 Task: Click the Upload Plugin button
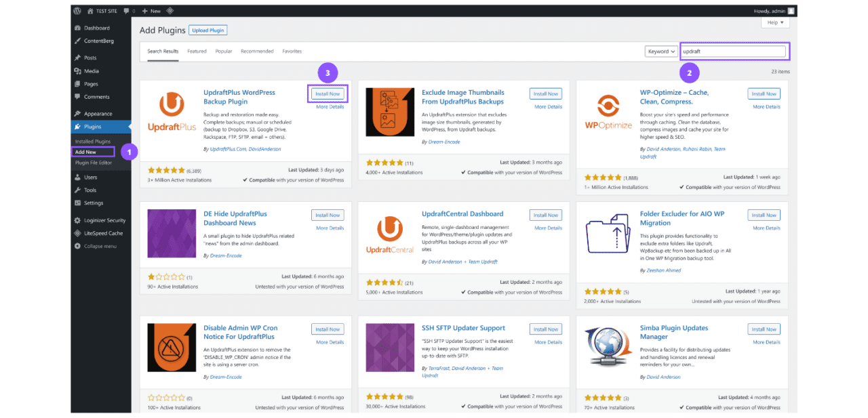[x=208, y=30]
